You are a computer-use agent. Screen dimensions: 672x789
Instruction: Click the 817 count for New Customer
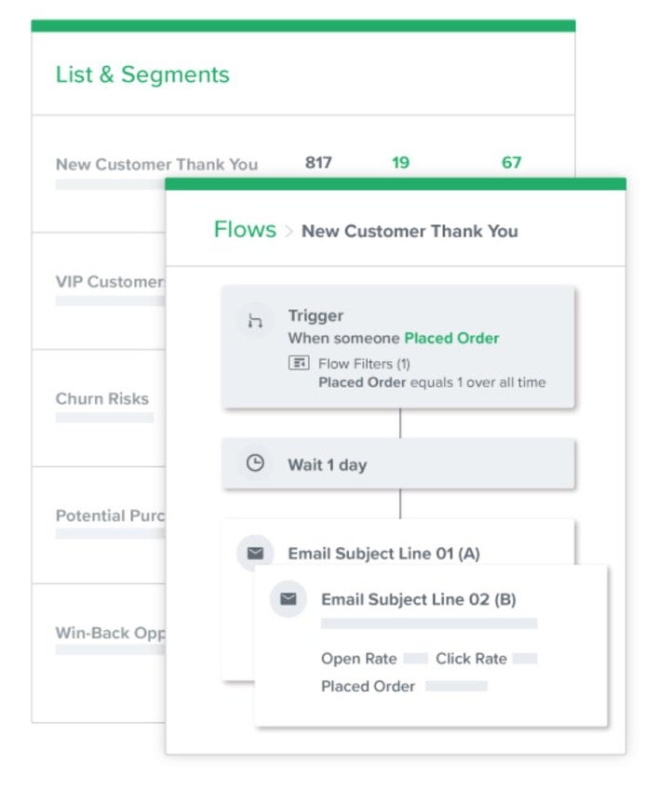[318, 162]
